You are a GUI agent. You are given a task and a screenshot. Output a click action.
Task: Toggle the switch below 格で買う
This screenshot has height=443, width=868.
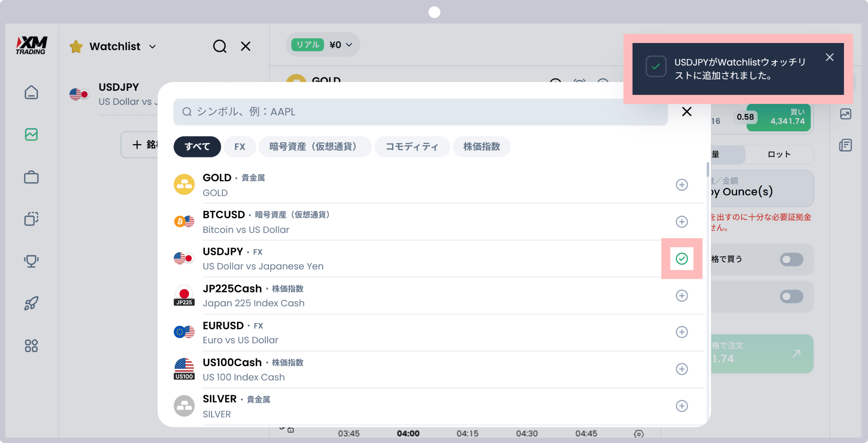792,297
